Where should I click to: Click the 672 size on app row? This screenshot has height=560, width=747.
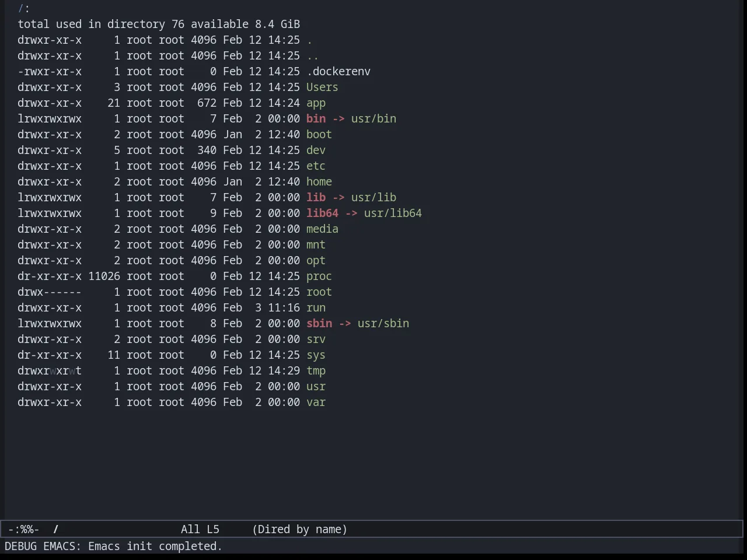[207, 103]
